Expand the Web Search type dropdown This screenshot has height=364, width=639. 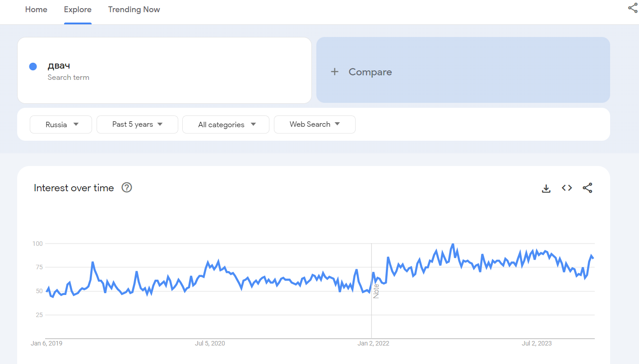(x=315, y=124)
